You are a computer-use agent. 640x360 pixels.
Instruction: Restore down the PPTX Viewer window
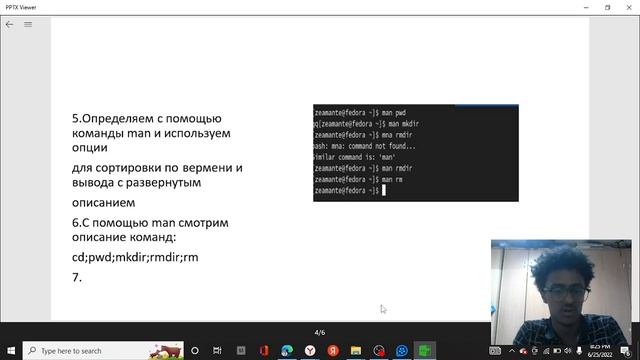tap(608, 7)
